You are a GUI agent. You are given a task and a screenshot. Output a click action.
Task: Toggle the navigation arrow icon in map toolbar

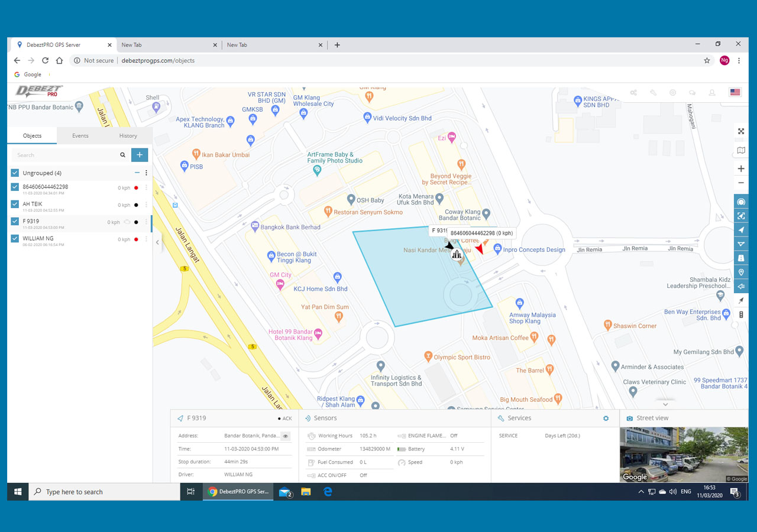741,230
